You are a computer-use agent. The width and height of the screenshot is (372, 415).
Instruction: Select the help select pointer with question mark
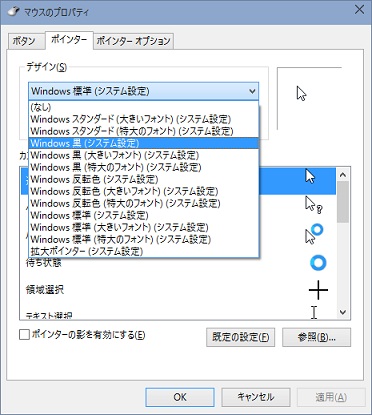(x=314, y=205)
